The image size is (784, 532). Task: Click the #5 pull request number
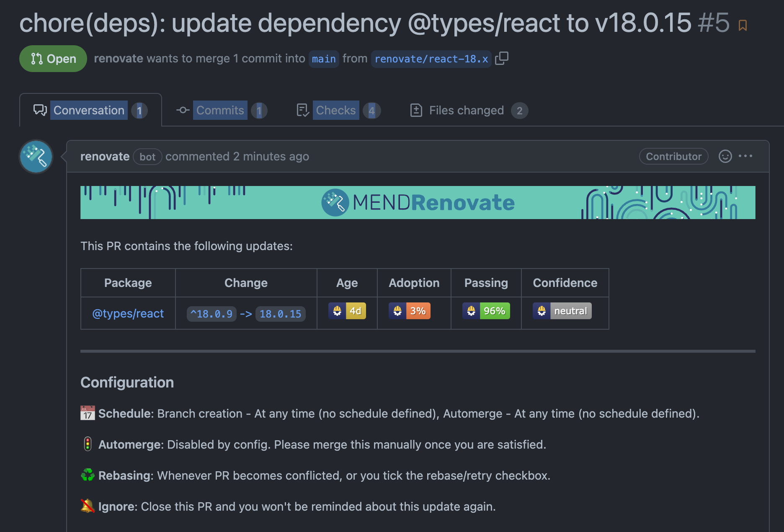pos(714,23)
